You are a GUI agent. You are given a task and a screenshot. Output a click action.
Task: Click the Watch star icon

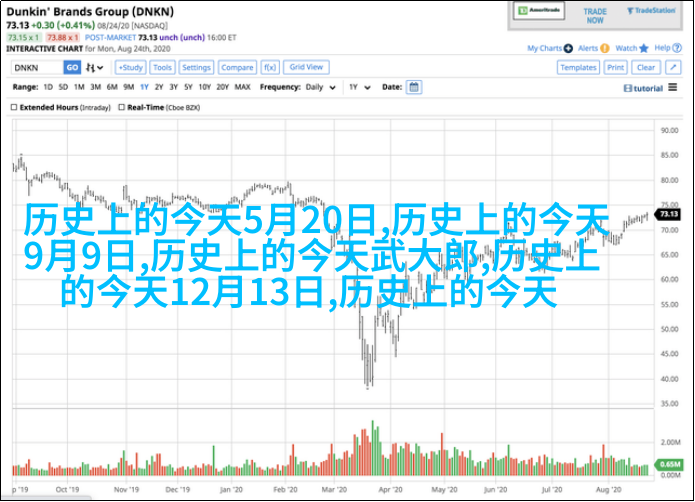[643, 48]
